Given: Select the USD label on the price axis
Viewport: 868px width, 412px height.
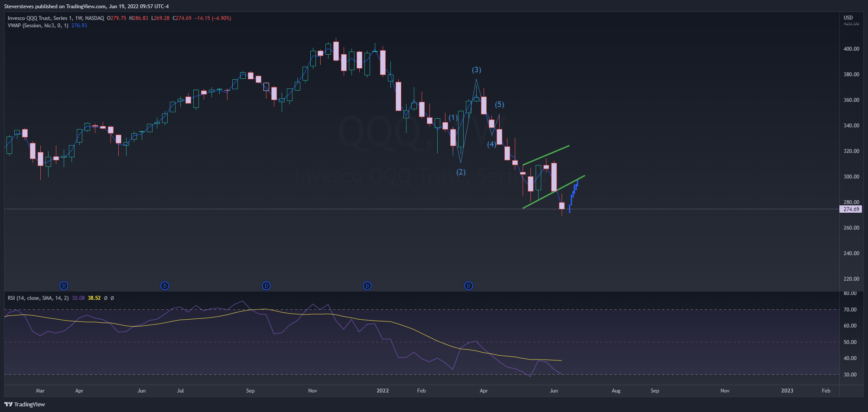Looking at the screenshot, I should [x=848, y=17].
